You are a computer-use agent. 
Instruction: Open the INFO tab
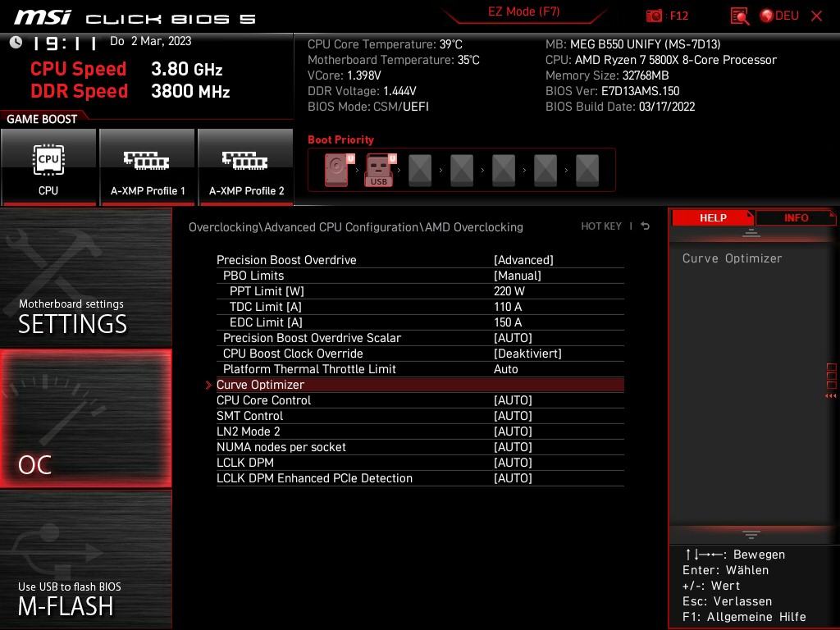click(x=796, y=217)
